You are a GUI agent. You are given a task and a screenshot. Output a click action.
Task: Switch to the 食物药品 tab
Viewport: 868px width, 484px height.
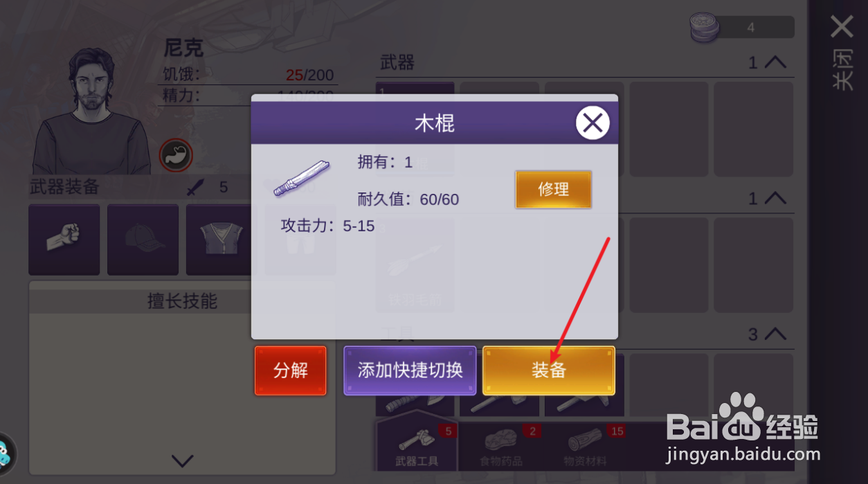(500, 447)
